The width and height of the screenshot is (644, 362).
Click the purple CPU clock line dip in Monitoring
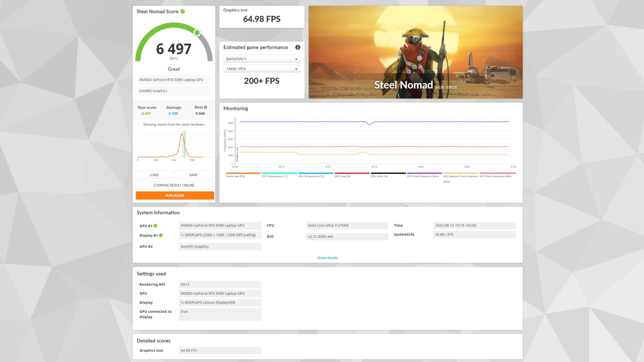point(370,125)
